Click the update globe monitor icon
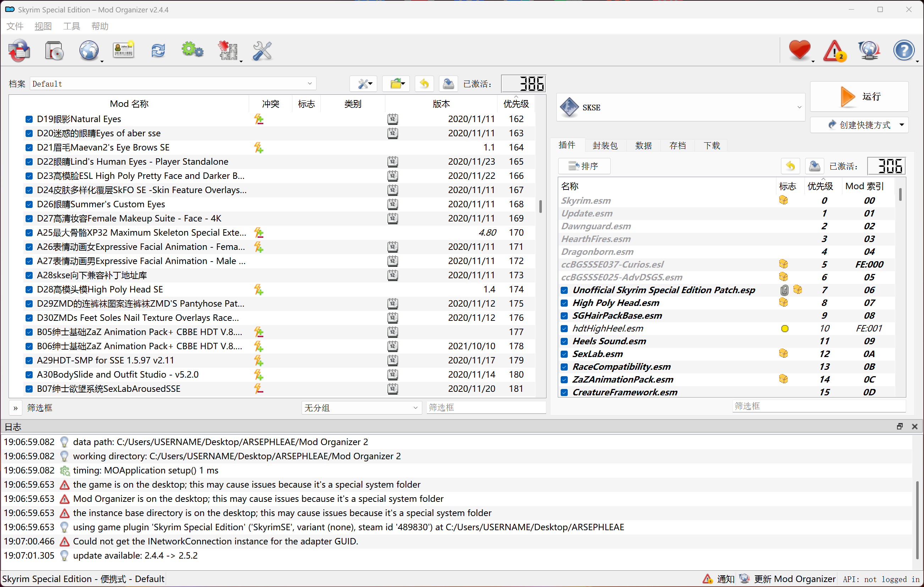 [x=869, y=50]
